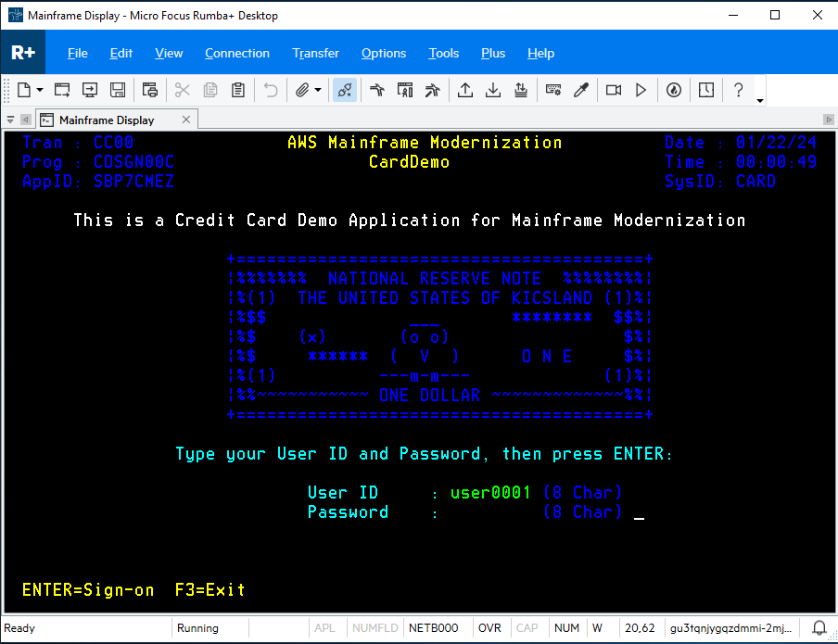Open the Options menu
Image resolution: width=838 pixels, height=644 pixels.
point(383,53)
